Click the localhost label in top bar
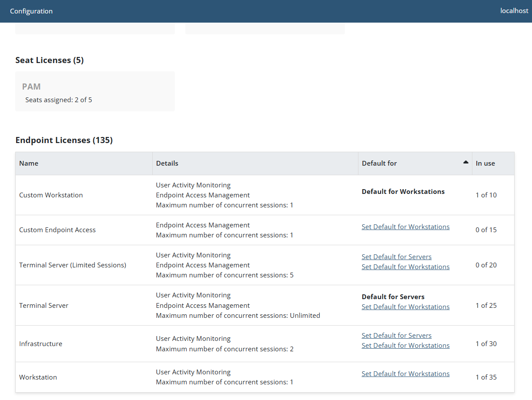Screen dimensions: 532x400 tap(514, 11)
